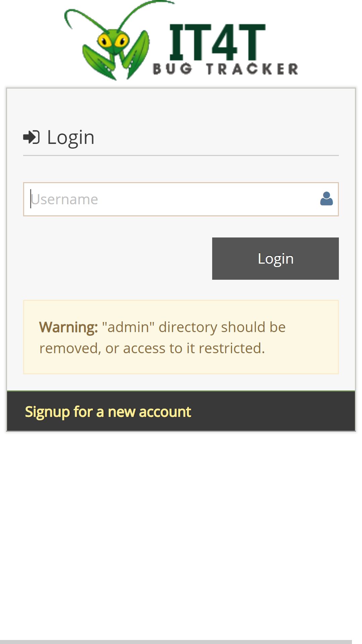Click the dark footer bar beside signup link

coord(271,411)
